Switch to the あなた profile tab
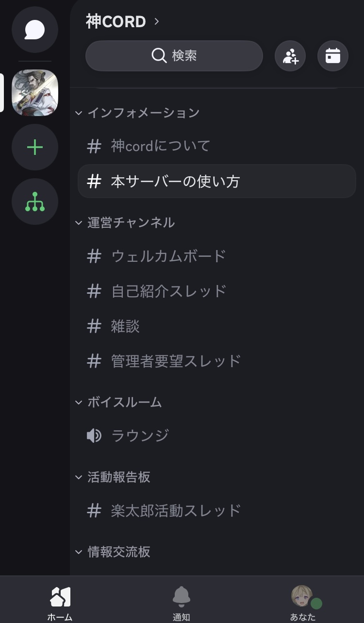 [x=303, y=602]
